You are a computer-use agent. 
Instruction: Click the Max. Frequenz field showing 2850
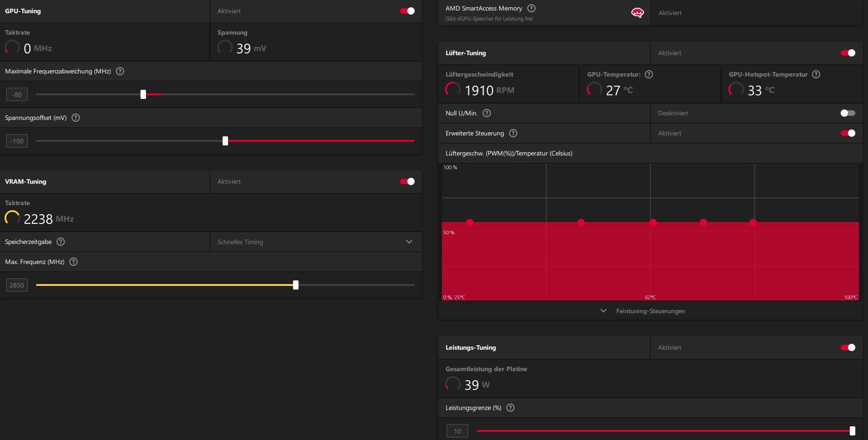click(17, 285)
